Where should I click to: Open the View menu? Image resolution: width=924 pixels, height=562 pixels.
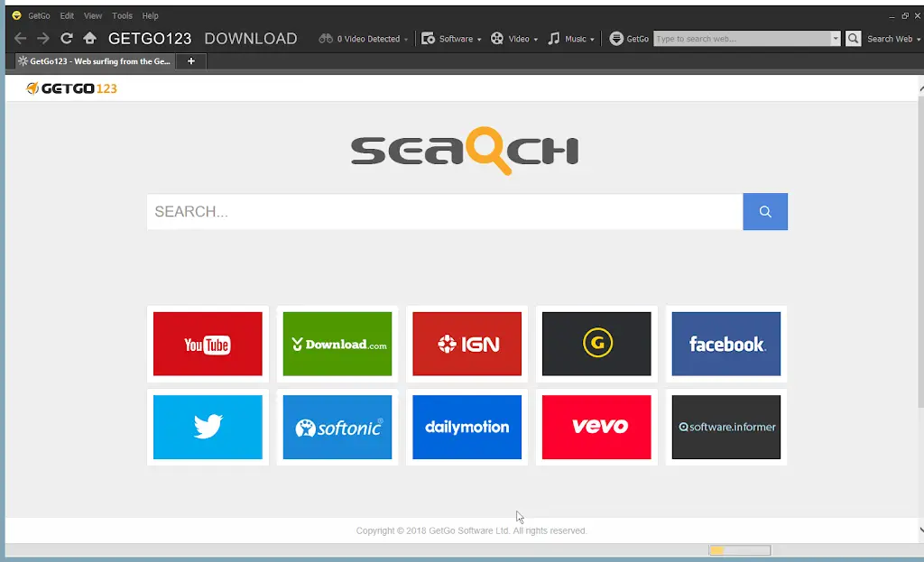click(93, 16)
